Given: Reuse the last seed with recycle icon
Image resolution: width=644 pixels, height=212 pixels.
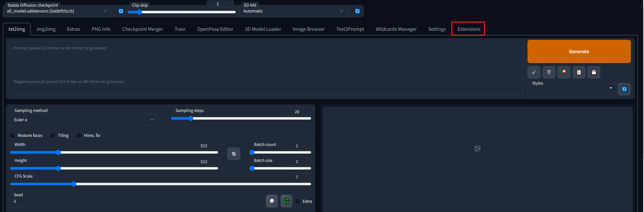Looking at the screenshot, I should tap(287, 201).
